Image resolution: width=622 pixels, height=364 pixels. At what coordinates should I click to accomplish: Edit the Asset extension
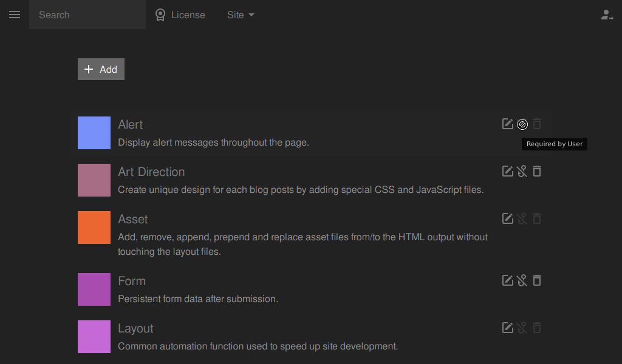pos(507,218)
